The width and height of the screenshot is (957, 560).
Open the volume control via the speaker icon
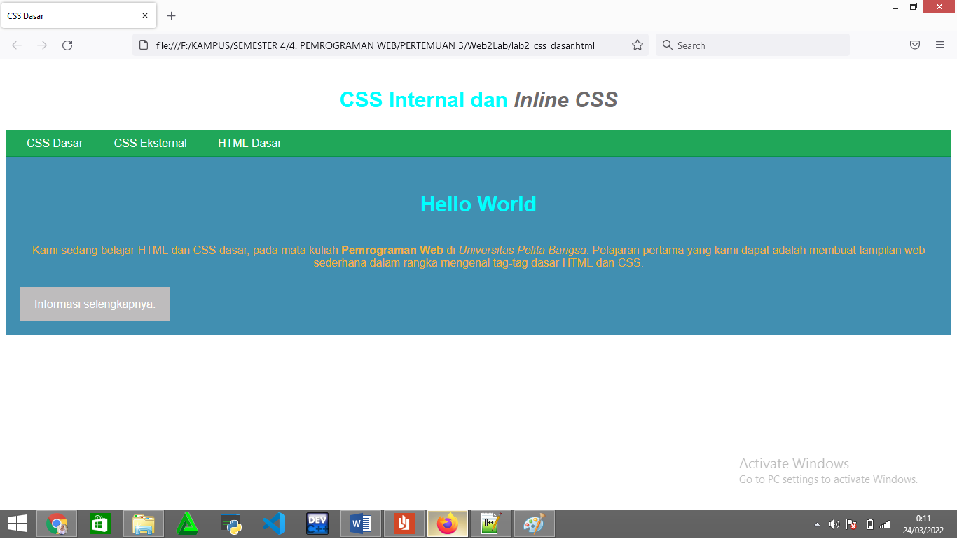pos(834,523)
